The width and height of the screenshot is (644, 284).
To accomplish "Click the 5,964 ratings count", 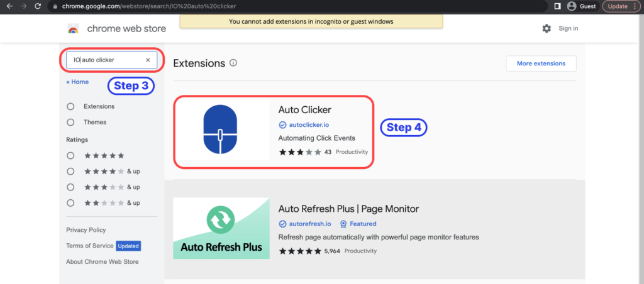I will pos(332,251).
